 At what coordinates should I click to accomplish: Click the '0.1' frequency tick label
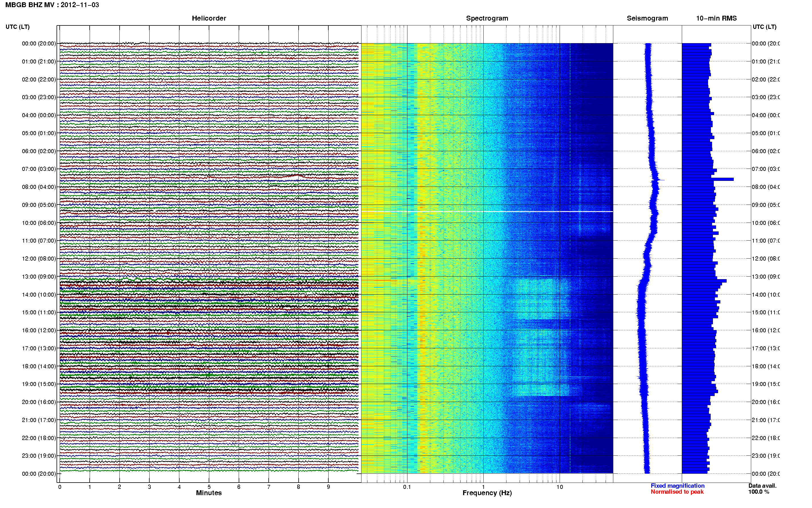tap(407, 487)
